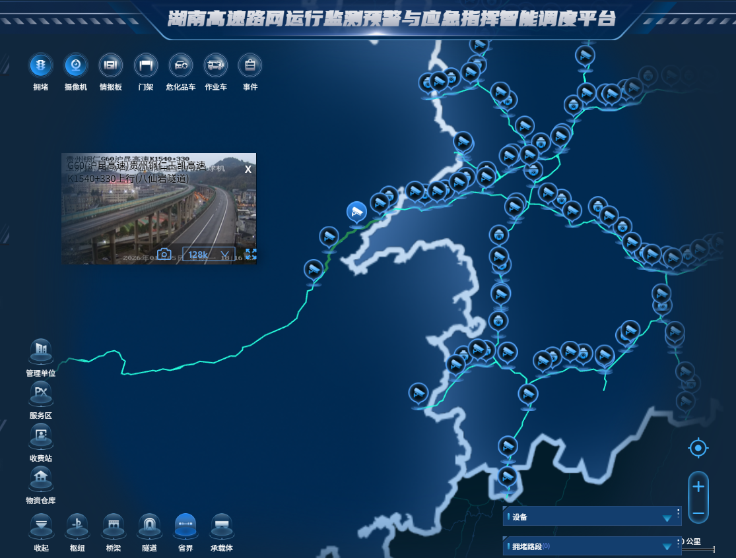Toggle the 摄像机 camera layer
Viewport: 736px width, 560px height.
point(75,65)
